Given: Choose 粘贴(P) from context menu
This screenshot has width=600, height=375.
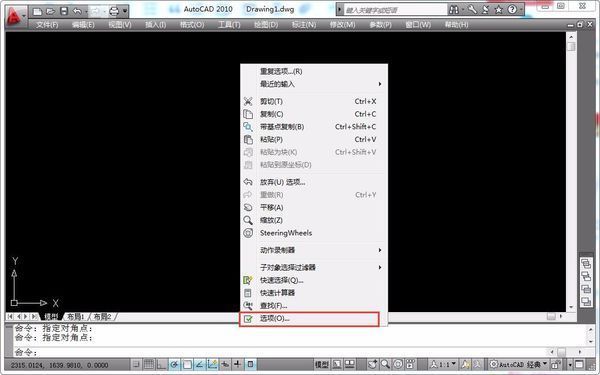Looking at the screenshot, I should pyautogui.click(x=314, y=139).
